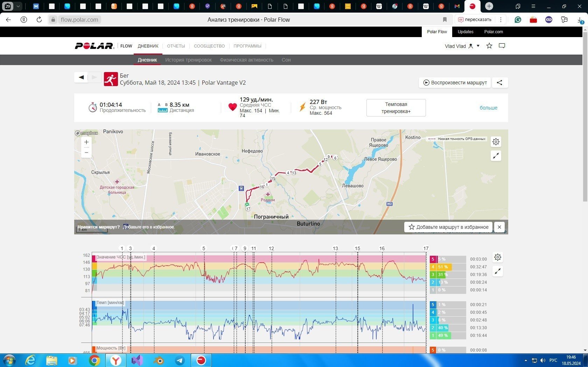This screenshot has width=588, height=367.
Task: Show hidden system tray icons
Action: point(526,360)
